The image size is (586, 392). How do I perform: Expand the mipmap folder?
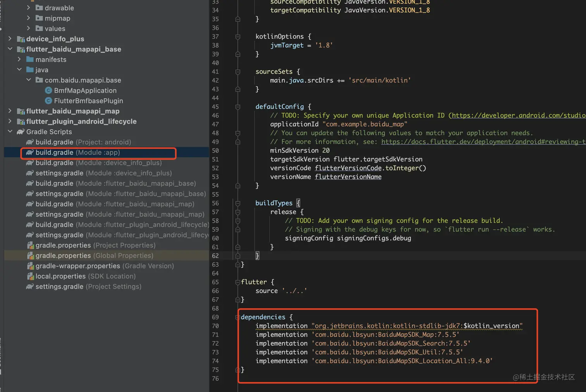(x=28, y=18)
